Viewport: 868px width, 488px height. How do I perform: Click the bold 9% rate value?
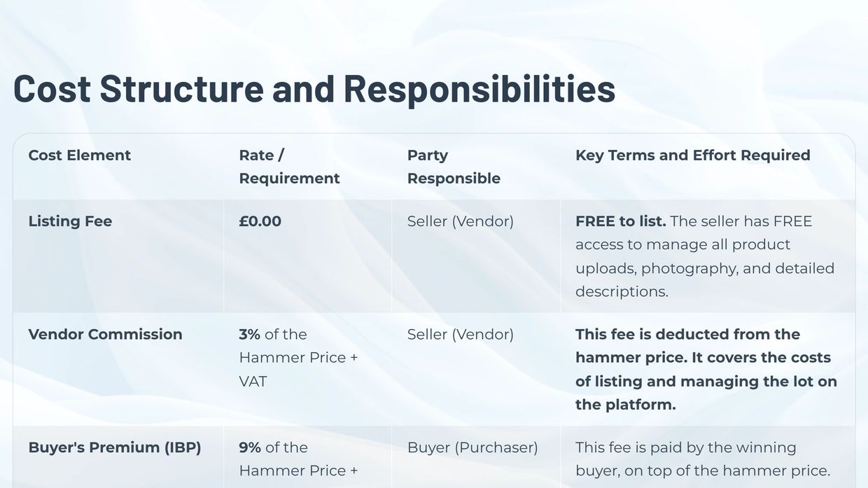coord(250,447)
